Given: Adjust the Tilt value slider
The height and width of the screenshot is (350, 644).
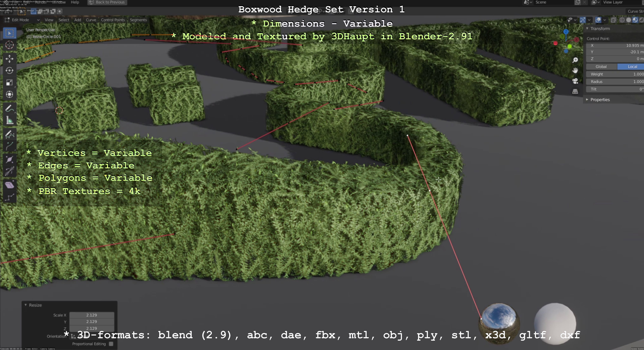Looking at the screenshot, I should click(x=615, y=89).
